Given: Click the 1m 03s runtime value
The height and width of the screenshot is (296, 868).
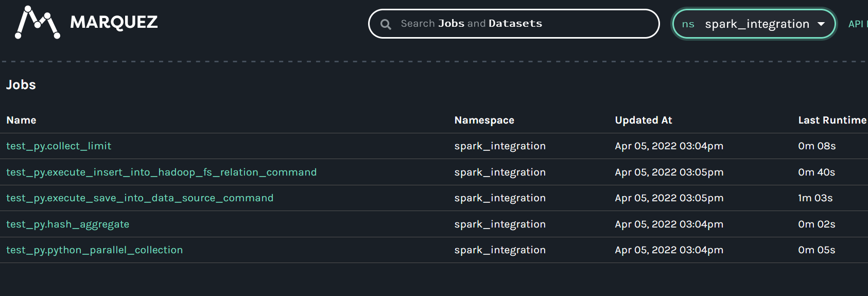Looking at the screenshot, I should click(815, 198).
